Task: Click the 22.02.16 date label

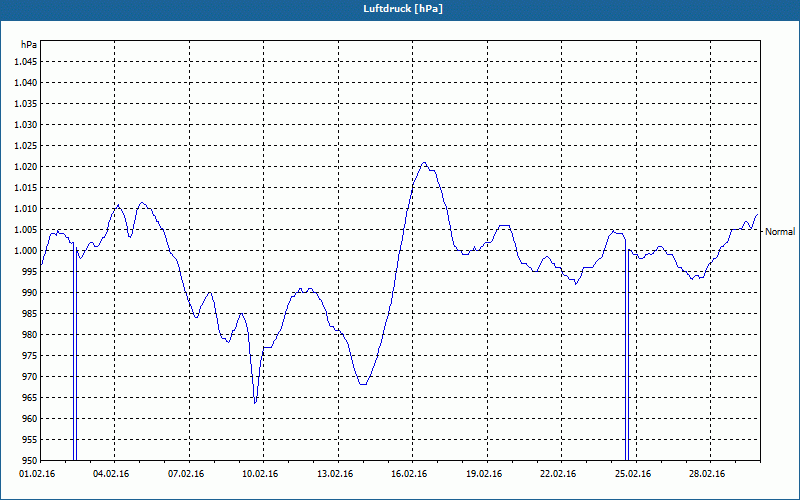Action: [558, 474]
